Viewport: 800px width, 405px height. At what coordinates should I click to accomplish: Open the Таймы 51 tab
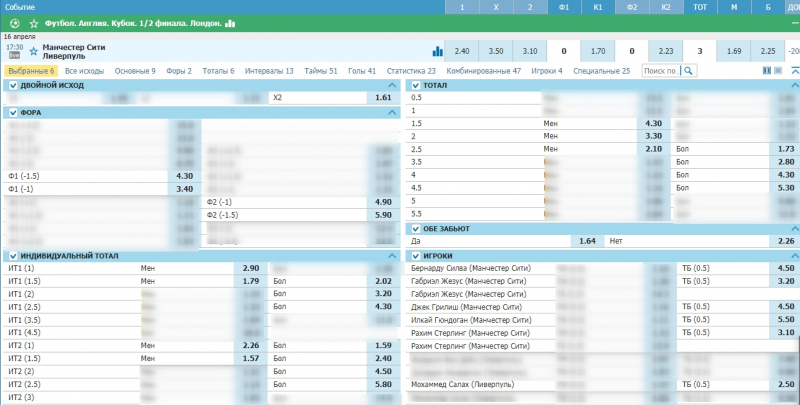click(x=320, y=71)
